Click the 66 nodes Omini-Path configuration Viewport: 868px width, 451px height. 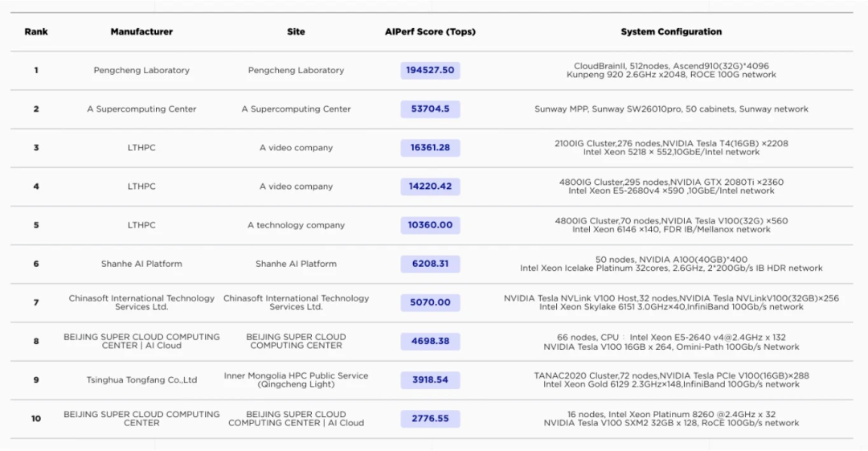pyautogui.click(x=671, y=342)
